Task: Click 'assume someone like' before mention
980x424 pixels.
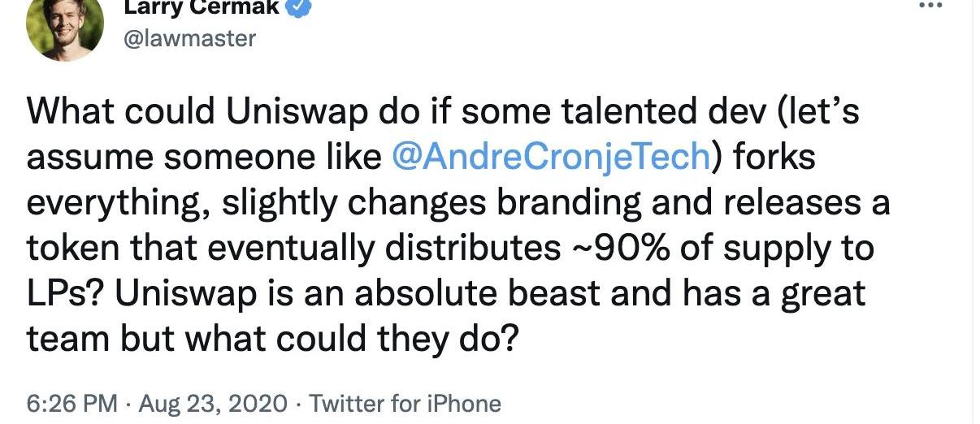Action: [x=203, y=157]
